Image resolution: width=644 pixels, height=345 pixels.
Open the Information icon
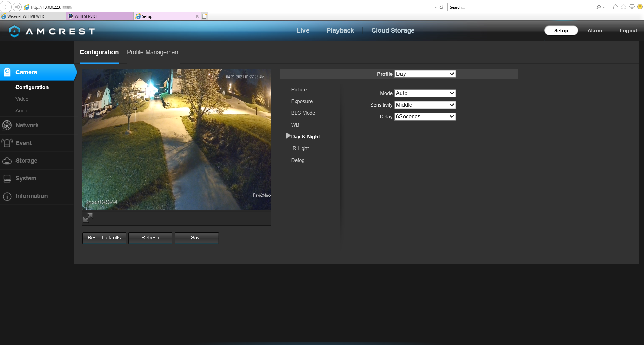pos(7,196)
